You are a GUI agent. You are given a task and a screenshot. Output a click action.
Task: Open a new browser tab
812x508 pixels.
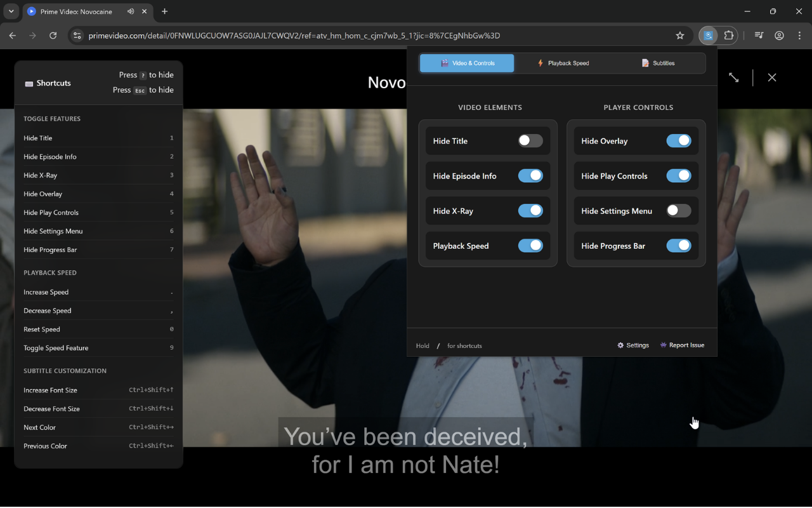[164, 11]
